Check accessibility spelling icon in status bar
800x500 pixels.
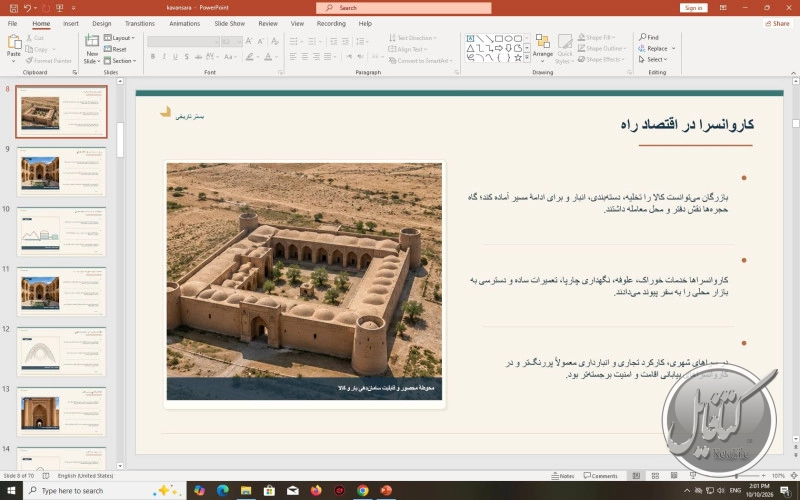tap(46, 476)
